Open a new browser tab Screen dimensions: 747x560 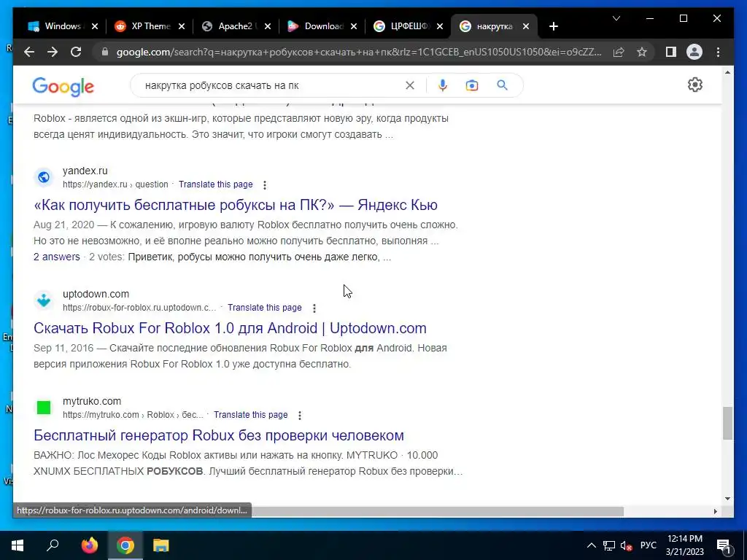point(553,27)
